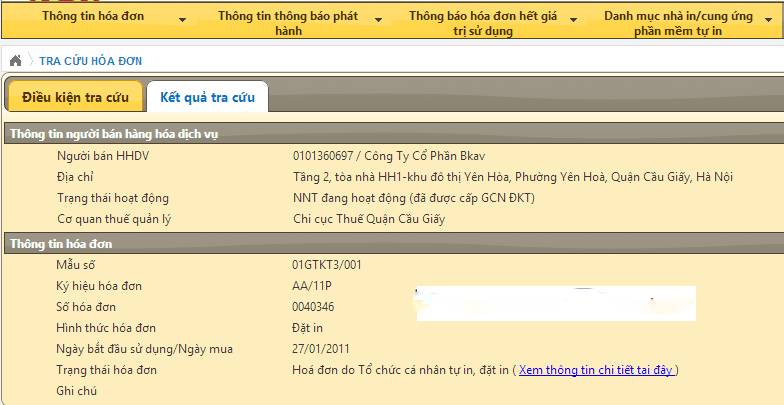Open the TRA CỨU HÓA ĐƠN breadcrumb link
This screenshot has width=784, height=405.
90,61
